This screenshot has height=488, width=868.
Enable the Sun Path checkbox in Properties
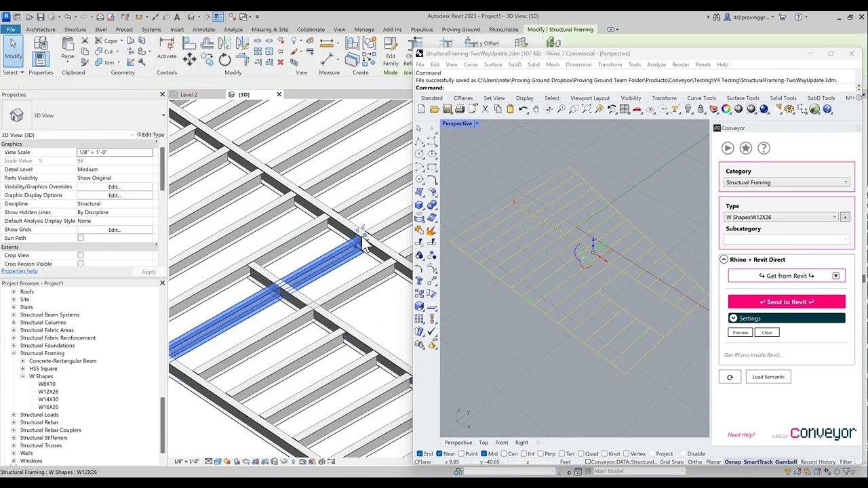pyautogui.click(x=81, y=238)
